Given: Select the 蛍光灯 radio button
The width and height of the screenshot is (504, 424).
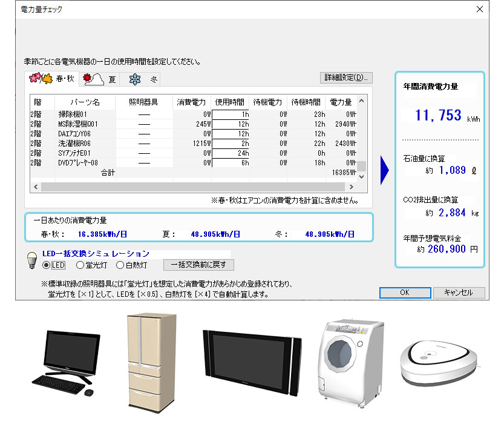Looking at the screenshot, I should [x=80, y=265].
